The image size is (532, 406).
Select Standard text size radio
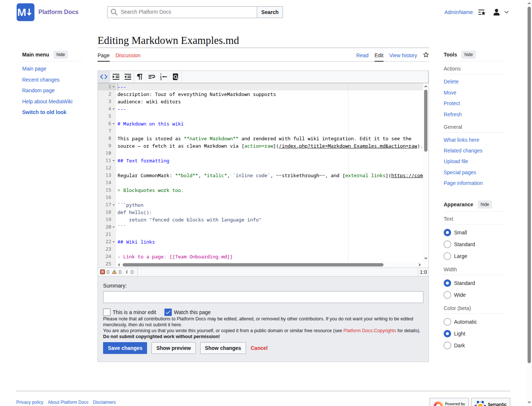(447, 244)
